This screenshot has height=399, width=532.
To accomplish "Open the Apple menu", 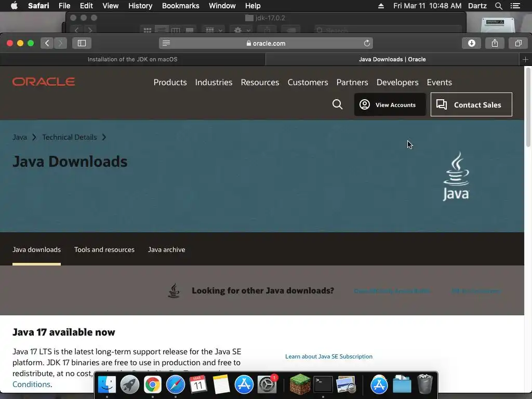I will 14,6.
